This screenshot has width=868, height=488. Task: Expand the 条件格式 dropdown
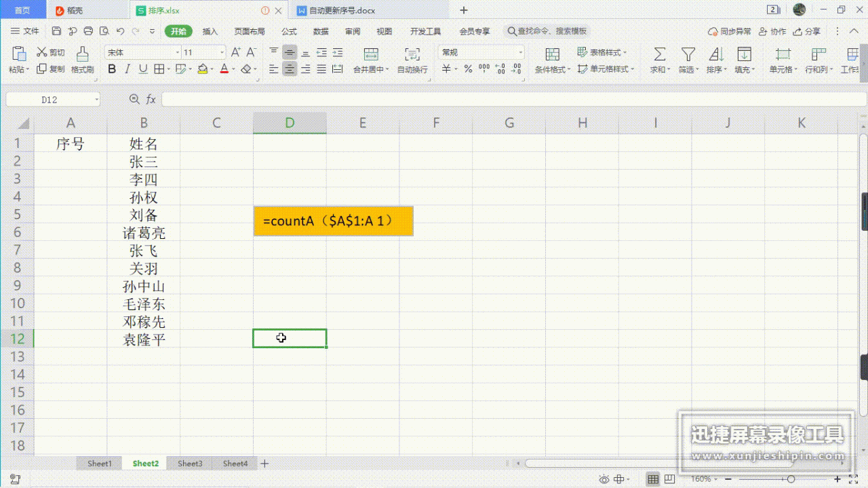(x=570, y=69)
